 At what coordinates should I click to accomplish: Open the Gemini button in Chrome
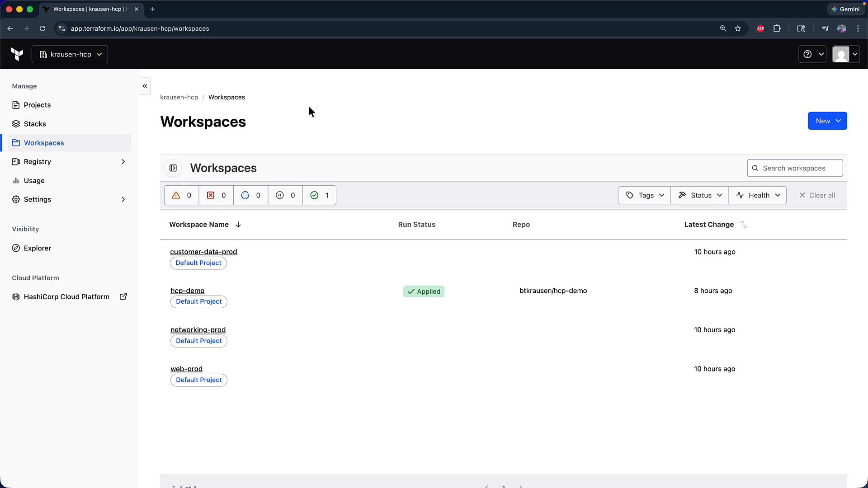click(845, 9)
